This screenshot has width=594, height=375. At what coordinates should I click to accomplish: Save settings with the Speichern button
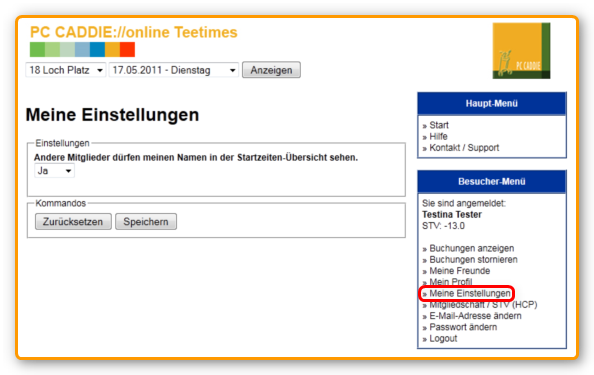point(146,222)
